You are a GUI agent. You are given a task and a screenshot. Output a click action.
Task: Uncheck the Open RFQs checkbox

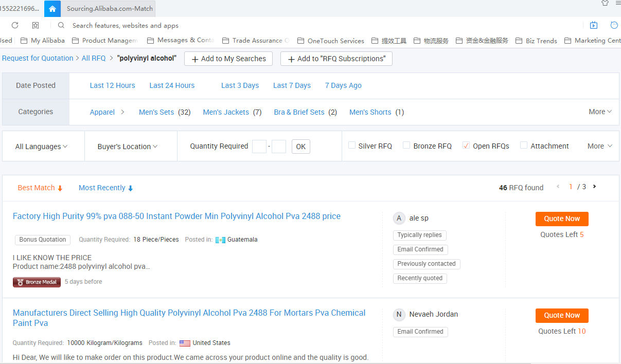click(466, 145)
